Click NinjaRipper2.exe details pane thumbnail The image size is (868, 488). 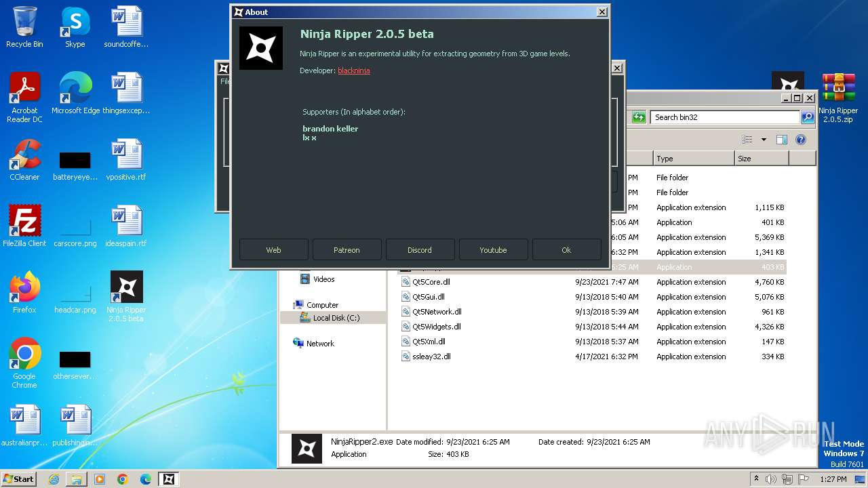tap(307, 448)
